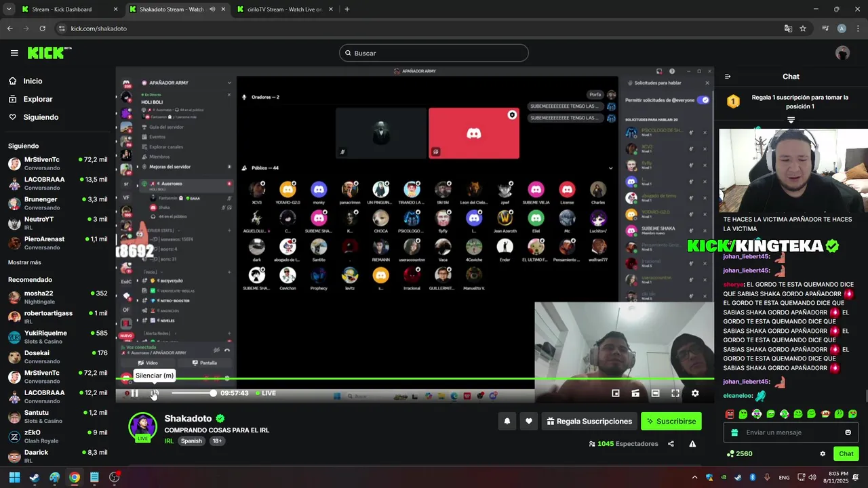868x488 pixels.
Task: Open NeutroYT followed channel
Action: pos(58,223)
